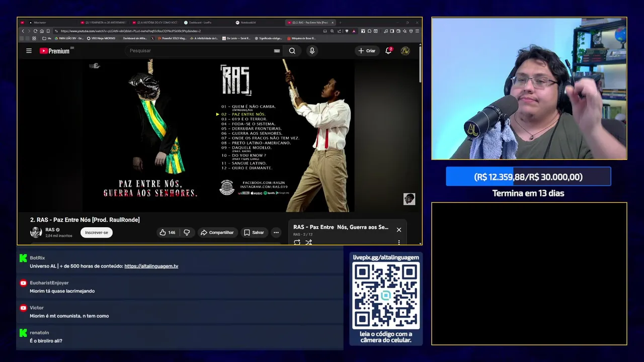
Task: Open the browser shield protection icon
Action: (x=411, y=31)
